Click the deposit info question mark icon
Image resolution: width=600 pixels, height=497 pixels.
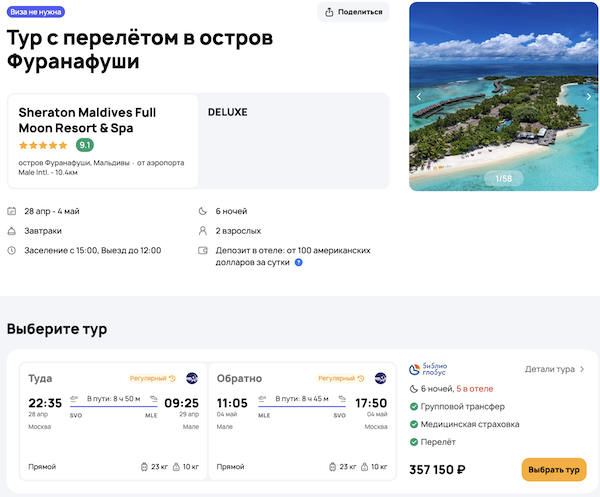click(298, 262)
